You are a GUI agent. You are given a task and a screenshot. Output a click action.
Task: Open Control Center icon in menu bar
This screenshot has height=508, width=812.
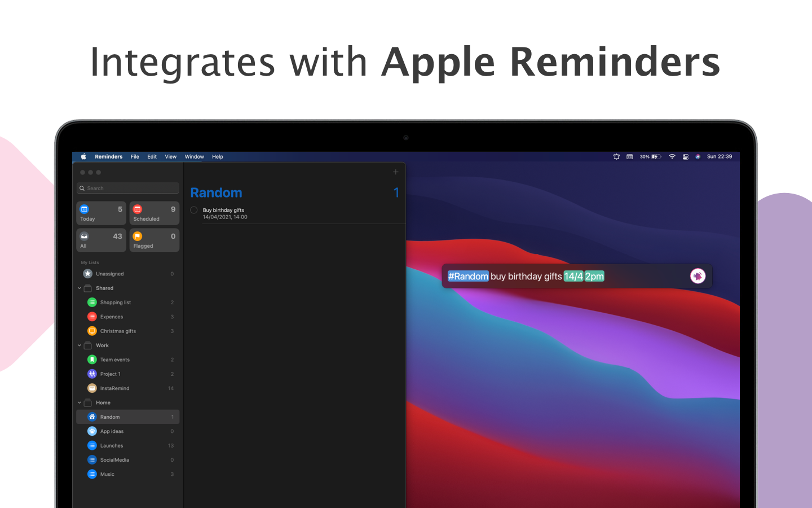686,157
